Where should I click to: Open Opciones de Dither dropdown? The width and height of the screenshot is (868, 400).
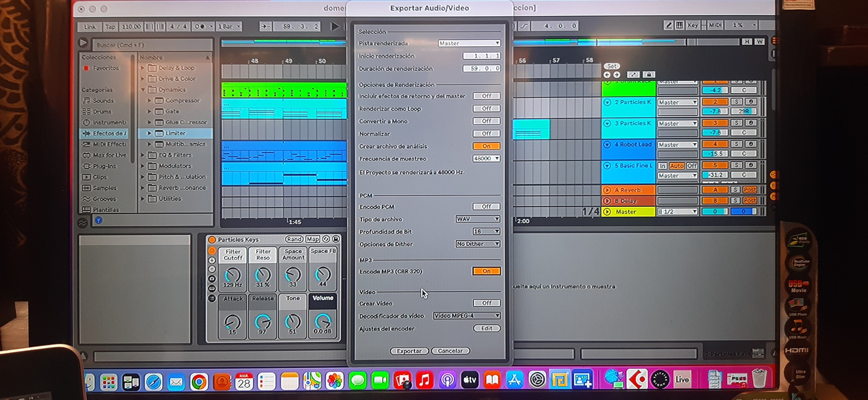[x=478, y=244]
